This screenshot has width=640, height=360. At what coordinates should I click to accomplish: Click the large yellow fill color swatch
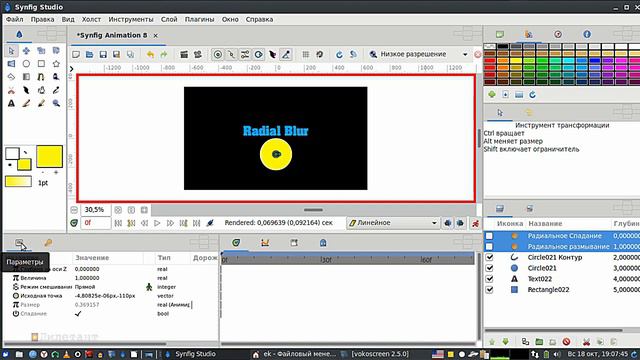click(x=49, y=156)
